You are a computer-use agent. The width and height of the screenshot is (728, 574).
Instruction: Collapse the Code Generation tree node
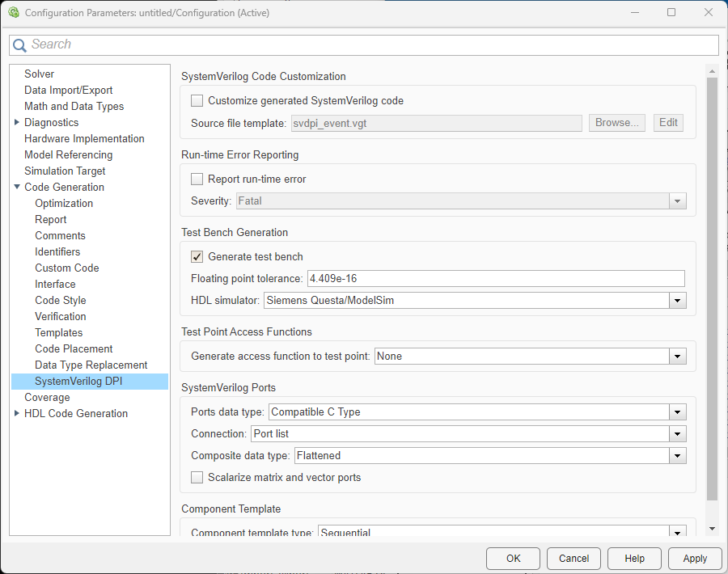tap(17, 187)
